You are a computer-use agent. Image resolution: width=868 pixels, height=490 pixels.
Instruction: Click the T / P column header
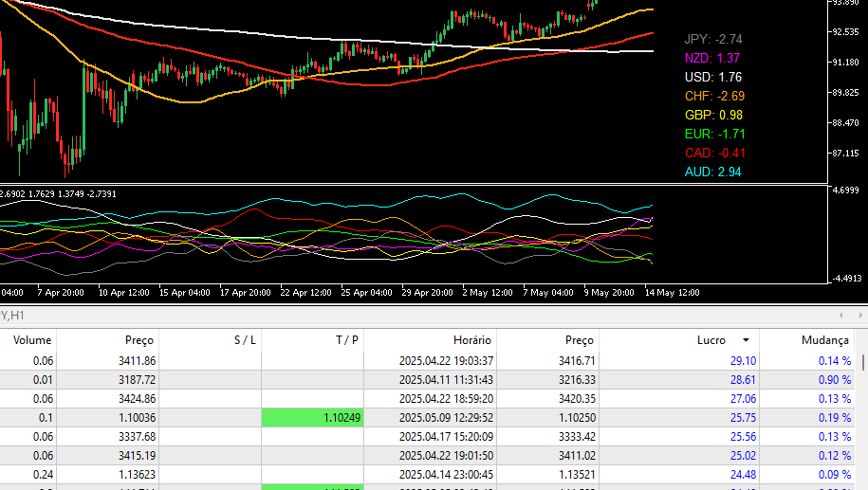coord(347,340)
